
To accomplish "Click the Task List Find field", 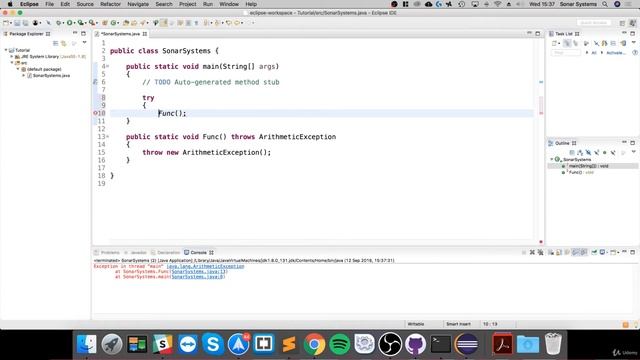I will pyautogui.click(x=566, y=53).
